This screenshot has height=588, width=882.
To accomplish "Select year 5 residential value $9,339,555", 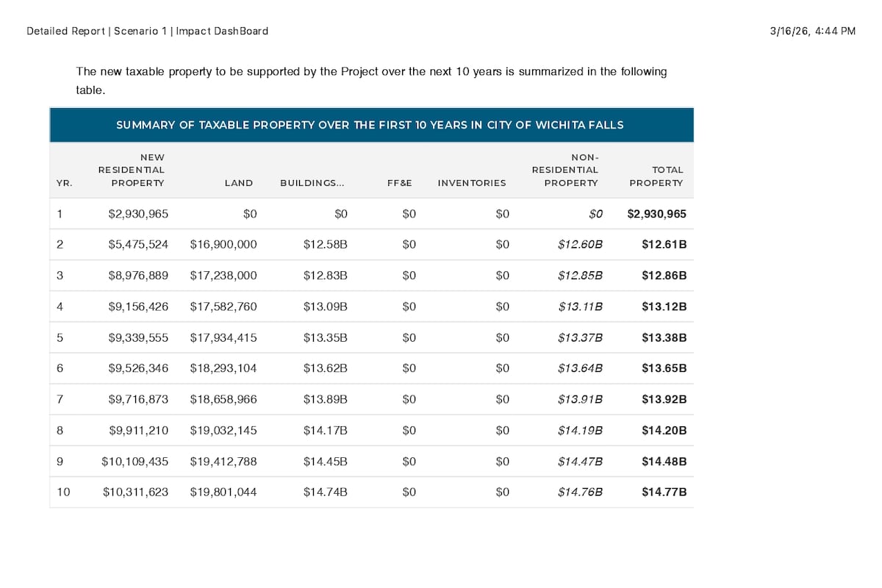I will 138,337.
